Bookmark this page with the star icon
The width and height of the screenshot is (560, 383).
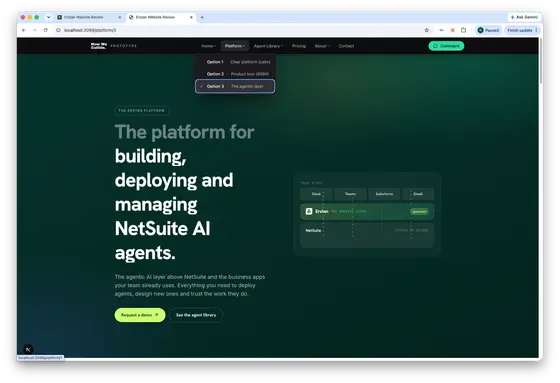[x=426, y=30]
